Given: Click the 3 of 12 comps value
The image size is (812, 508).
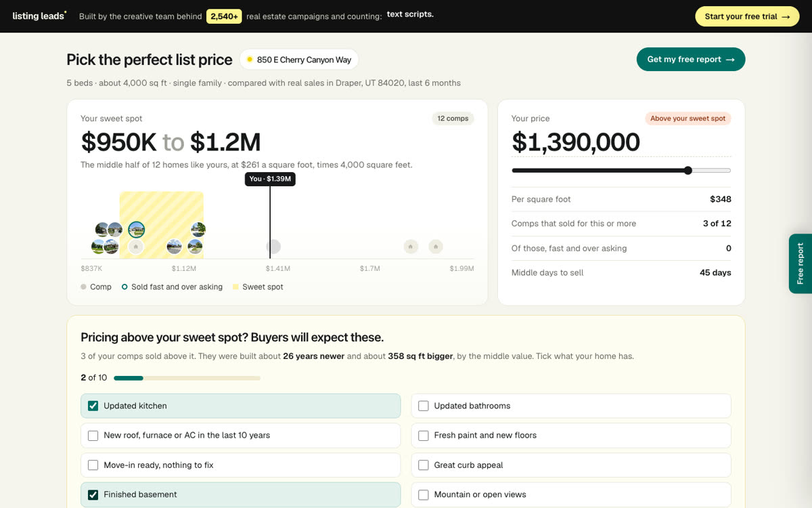Looking at the screenshot, I should click(x=717, y=224).
